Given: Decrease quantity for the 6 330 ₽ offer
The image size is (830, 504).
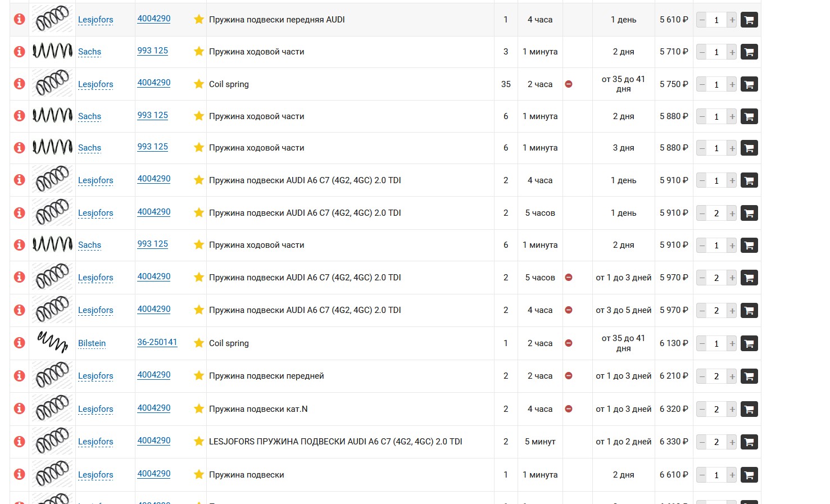Looking at the screenshot, I should (x=702, y=442).
